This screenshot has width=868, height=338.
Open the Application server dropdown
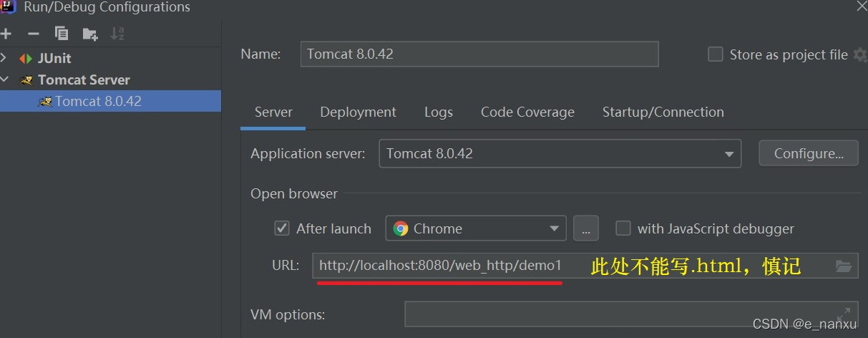pos(728,154)
